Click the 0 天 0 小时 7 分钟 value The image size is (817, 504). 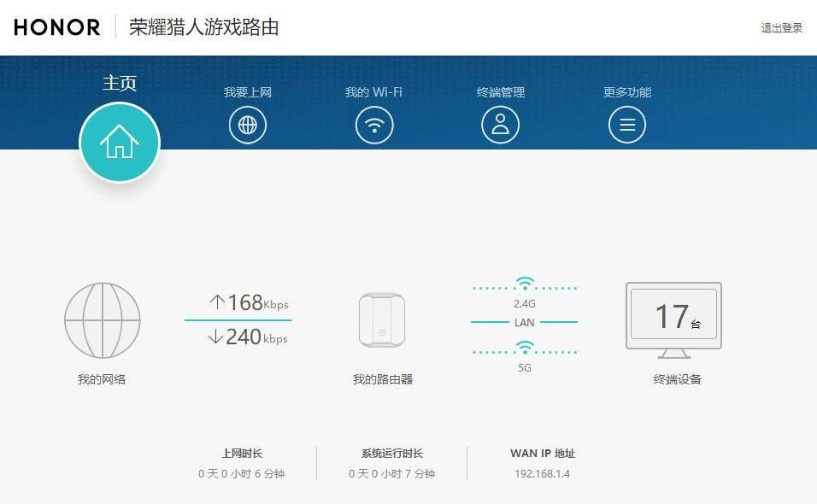[x=391, y=474]
